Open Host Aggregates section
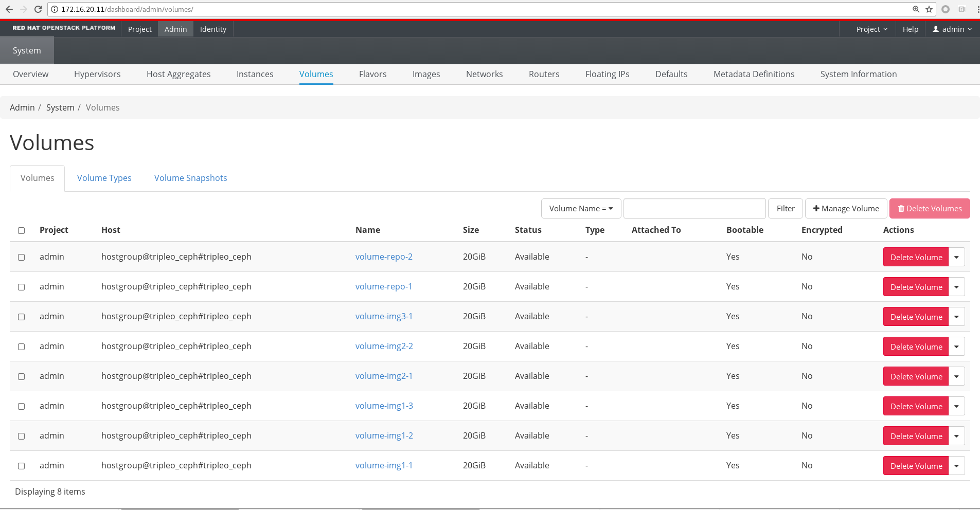This screenshot has height=510, width=980. (x=179, y=74)
